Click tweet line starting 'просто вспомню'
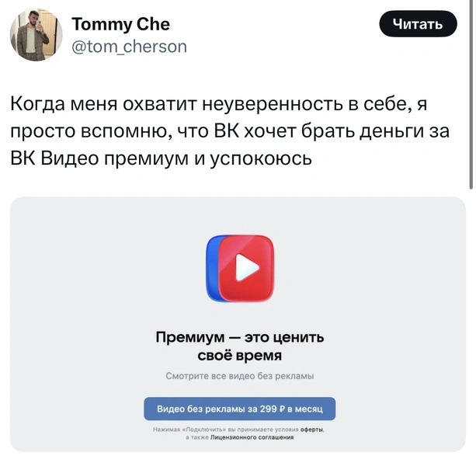476x466 pixels. 230,131
